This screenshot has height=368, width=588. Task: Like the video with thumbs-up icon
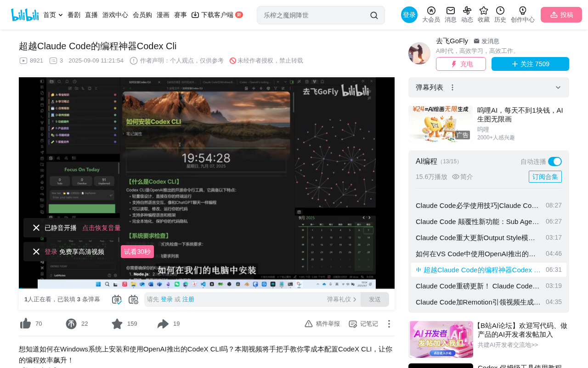click(25, 324)
